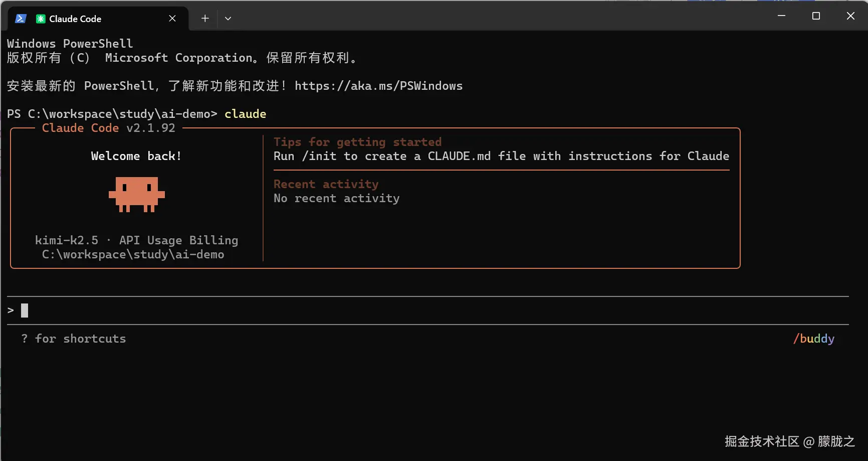Maximize the terminal window

coord(816,16)
